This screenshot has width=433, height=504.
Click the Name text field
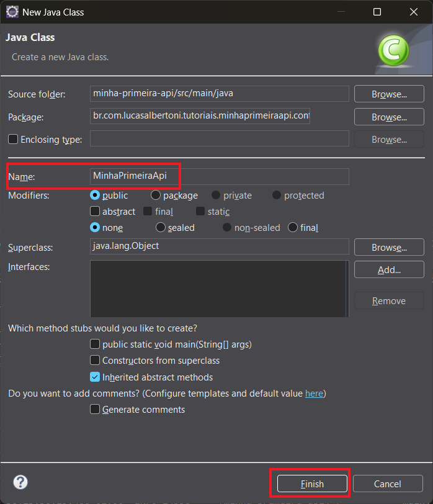[219, 176]
